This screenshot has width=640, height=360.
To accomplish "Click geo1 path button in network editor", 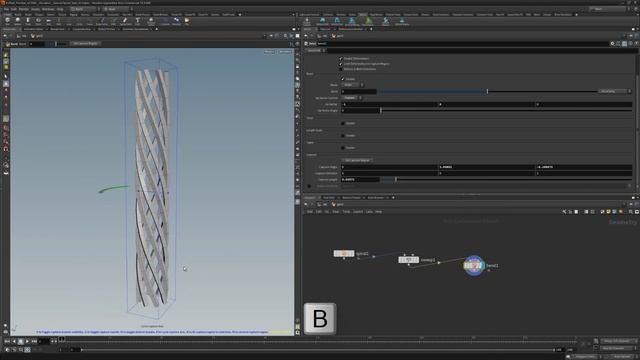I will coord(338,204).
